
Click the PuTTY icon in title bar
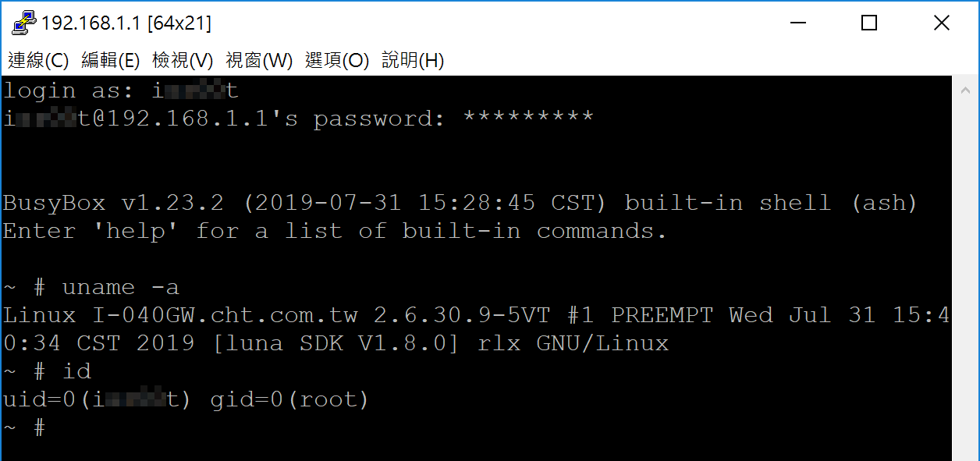(24, 23)
